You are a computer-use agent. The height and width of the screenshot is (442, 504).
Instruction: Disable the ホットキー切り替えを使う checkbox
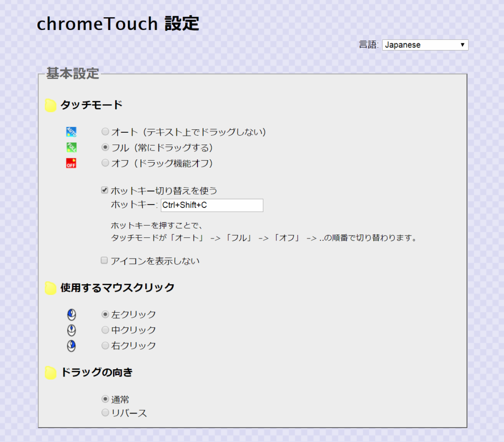coord(104,190)
